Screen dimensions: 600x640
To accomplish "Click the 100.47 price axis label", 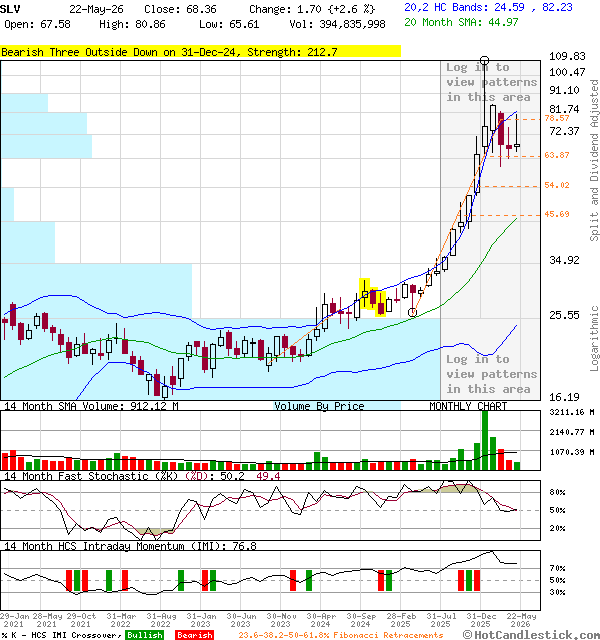I will pos(567,72).
